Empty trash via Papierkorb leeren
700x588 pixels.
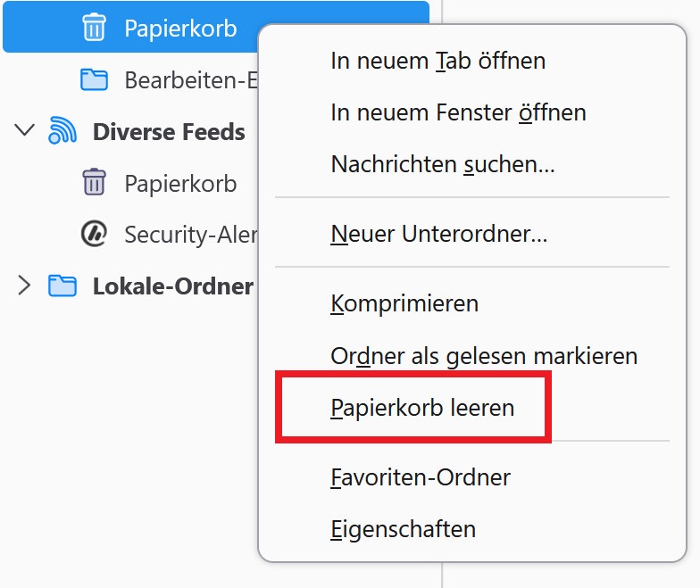[x=422, y=408]
